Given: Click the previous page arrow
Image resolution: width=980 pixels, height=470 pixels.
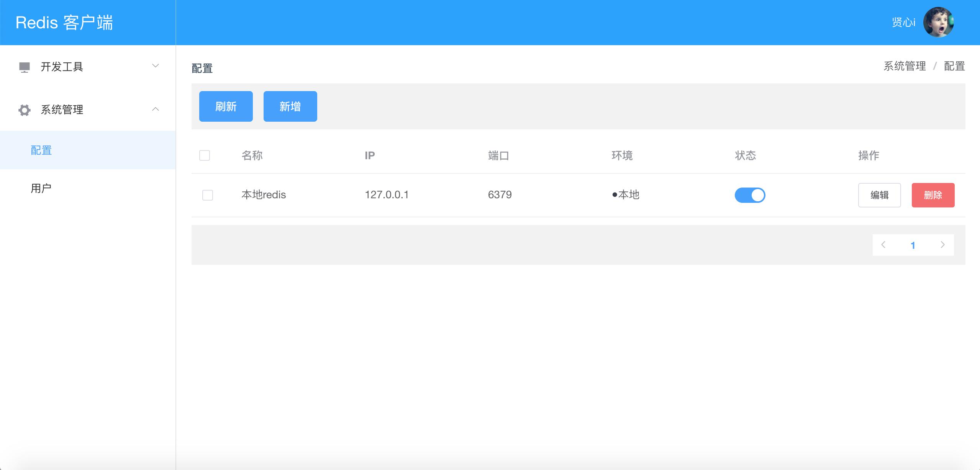Looking at the screenshot, I should 884,245.
